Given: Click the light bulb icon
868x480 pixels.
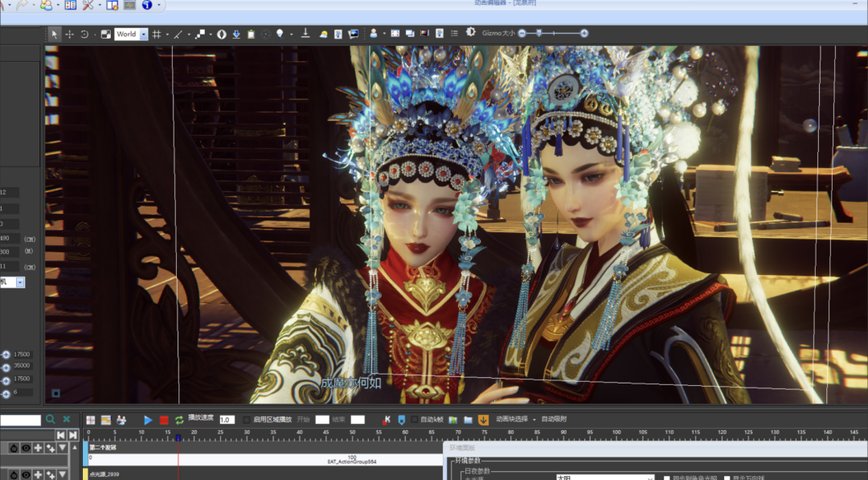Looking at the screenshot, I should point(280,34).
